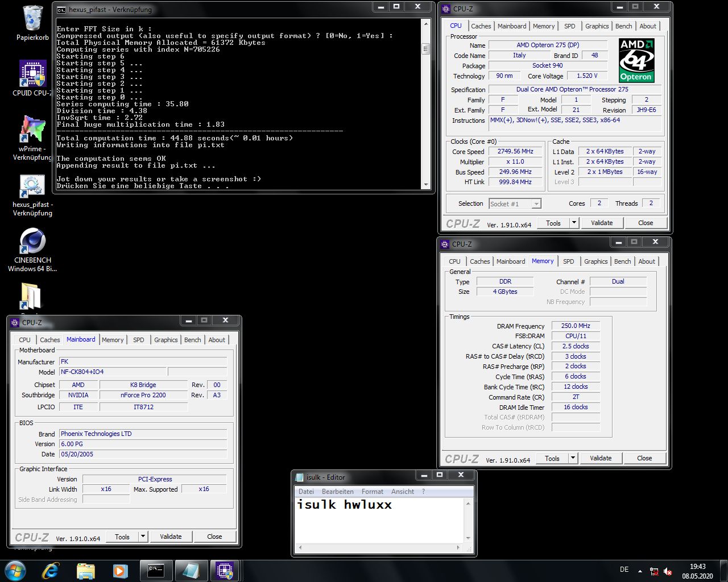The image size is (728, 582).
Task: Click Validate in the Memory window
Action: click(601, 458)
